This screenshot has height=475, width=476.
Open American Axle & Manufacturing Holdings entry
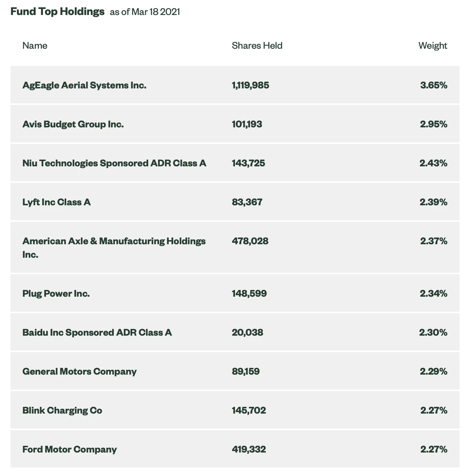(x=114, y=241)
